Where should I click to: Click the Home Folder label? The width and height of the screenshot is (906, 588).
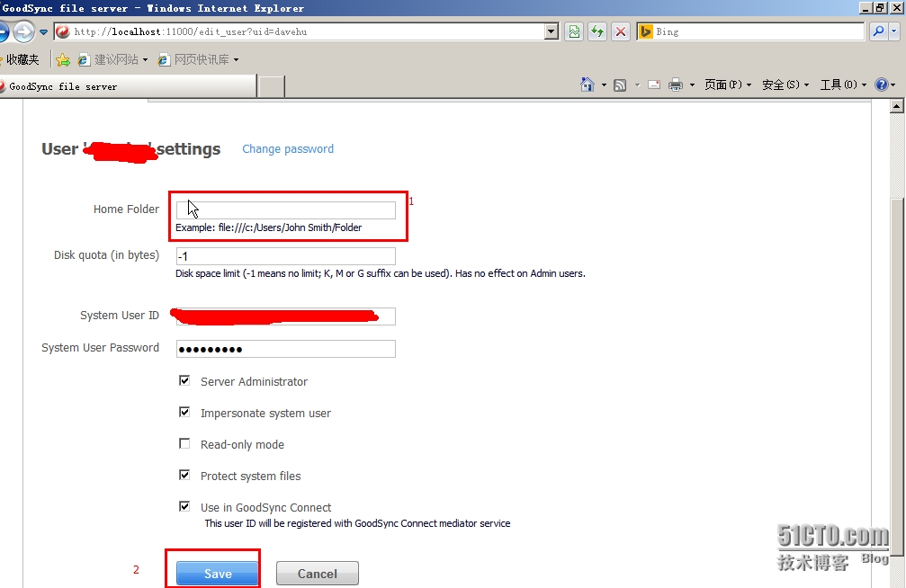pyautogui.click(x=126, y=209)
